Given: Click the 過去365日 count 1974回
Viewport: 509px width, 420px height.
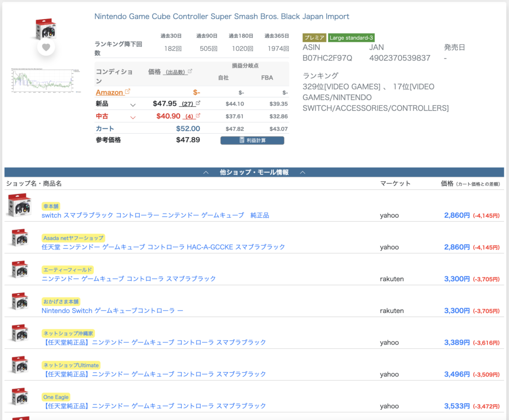Looking at the screenshot, I should pyautogui.click(x=278, y=49).
